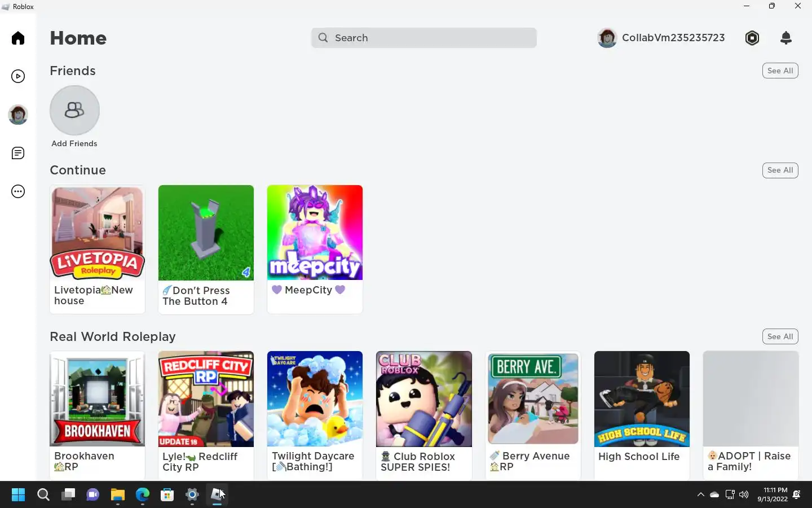The image size is (812, 508).
Task: Open the Brookhaven RP thumbnail
Action: pyautogui.click(x=97, y=398)
